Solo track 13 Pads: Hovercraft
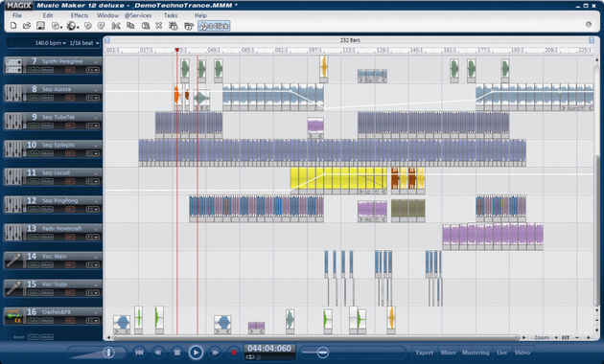 (34, 237)
